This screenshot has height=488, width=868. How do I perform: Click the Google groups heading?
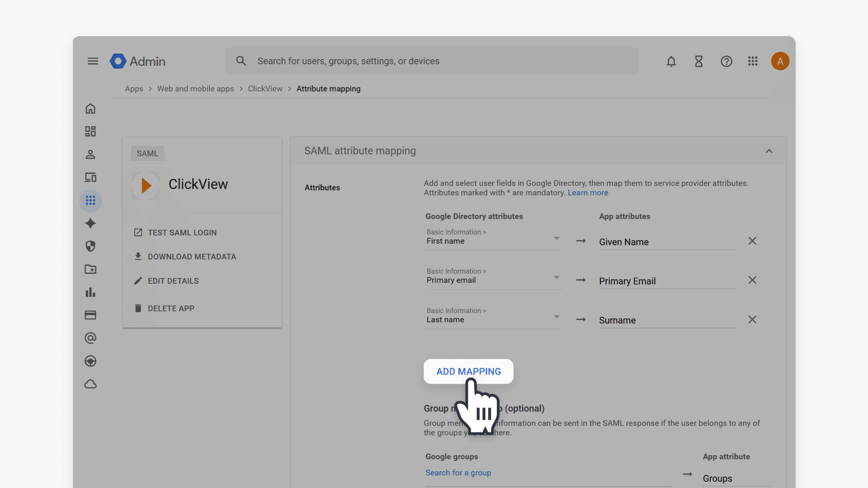[452, 457]
